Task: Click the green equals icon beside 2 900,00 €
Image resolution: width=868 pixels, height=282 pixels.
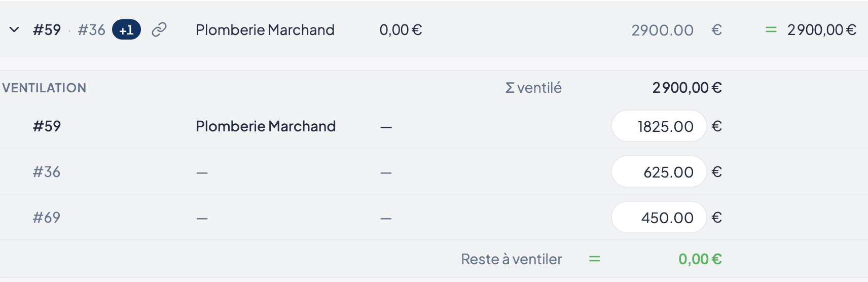Action: (x=771, y=30)
